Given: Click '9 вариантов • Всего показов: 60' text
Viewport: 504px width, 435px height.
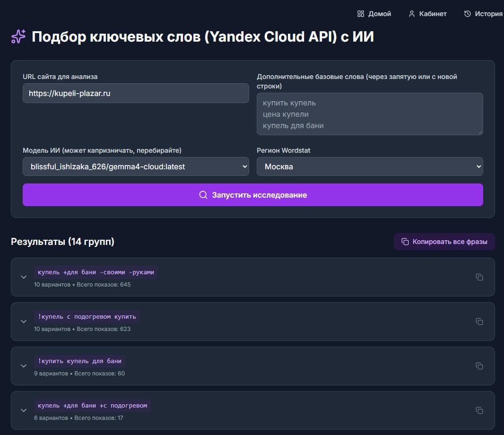Looking at the screenshot, I should [x=79, y=373].
